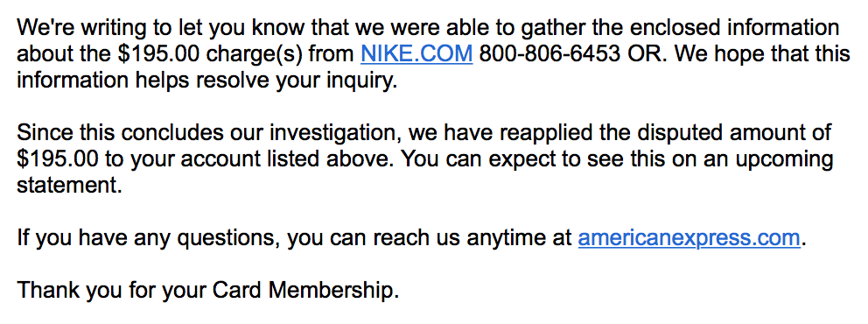This screenshot has height=324, width=868.
Task: Click the words "reach us anytime at"
Action: point(472,239)
